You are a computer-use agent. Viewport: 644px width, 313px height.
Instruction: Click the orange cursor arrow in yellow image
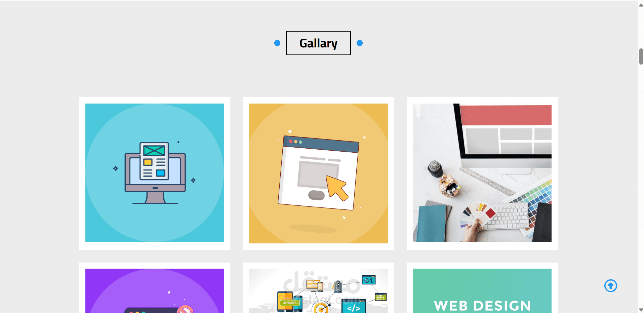(337, 188)
